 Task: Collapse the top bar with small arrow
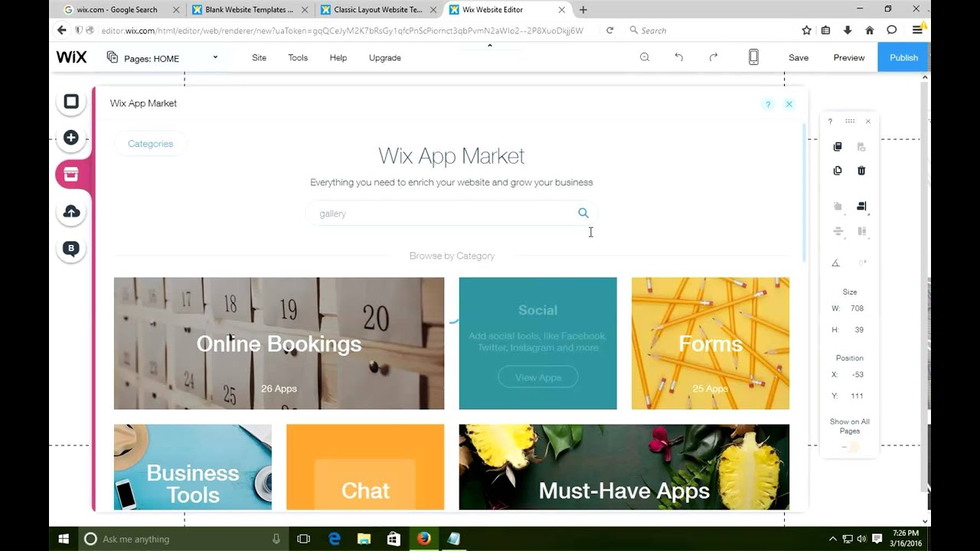490,45
